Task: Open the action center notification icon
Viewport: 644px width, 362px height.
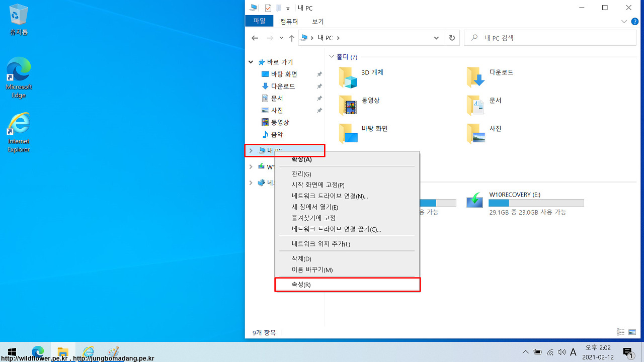Action: point(628,352)
